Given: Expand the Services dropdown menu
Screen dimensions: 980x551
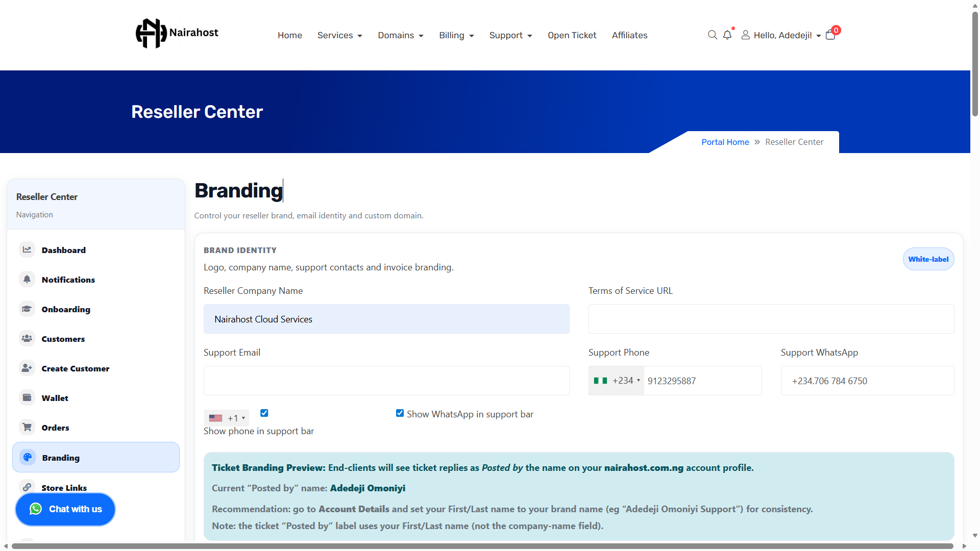Looking at the screenshot, I should 340,35.
